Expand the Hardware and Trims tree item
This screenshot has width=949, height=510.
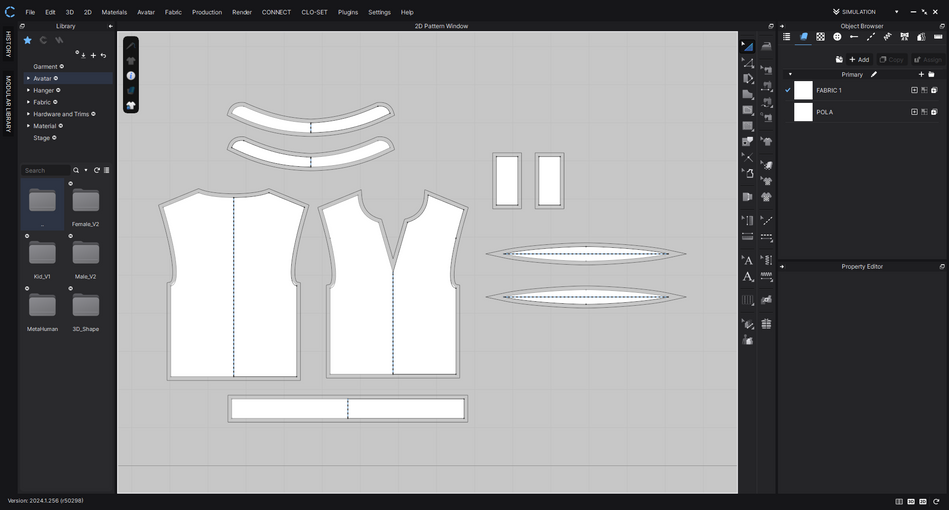coord(28,114)
